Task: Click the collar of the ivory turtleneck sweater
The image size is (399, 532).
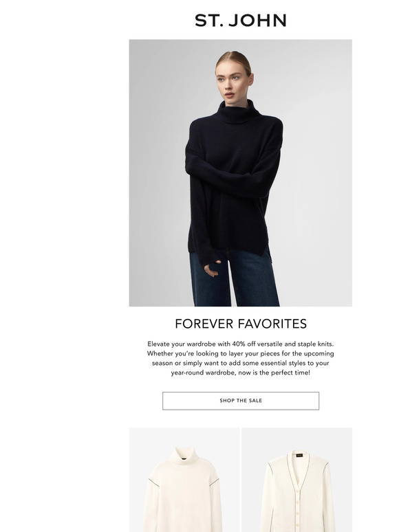Action: tap(184, 454)
